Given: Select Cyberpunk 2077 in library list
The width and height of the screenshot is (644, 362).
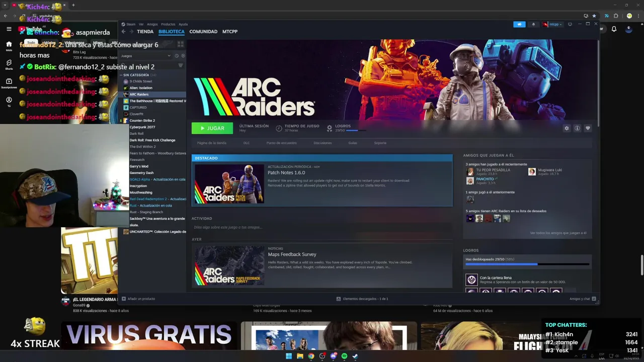Looking at the screenshot, I should tap(142, 127).
